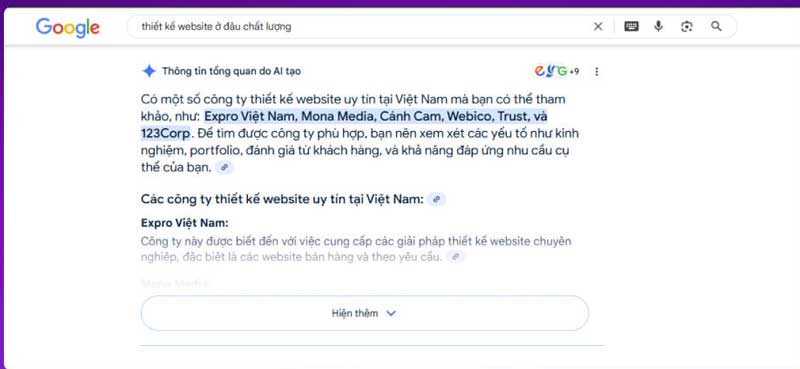Open source link icon after 'thể của bạn.'

224,167
